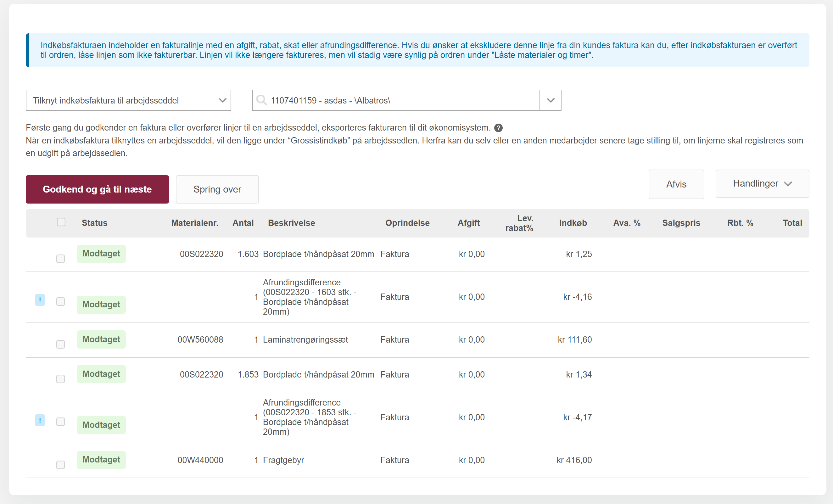
Task: Click the 'Spring over' button
Action: 217,189
